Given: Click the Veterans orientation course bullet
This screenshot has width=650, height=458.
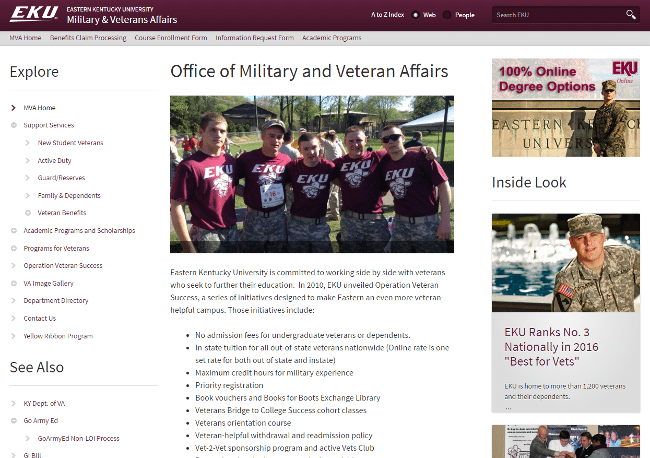Looking at the screenshot, I should pyautogui.click(x=243, y=423).
